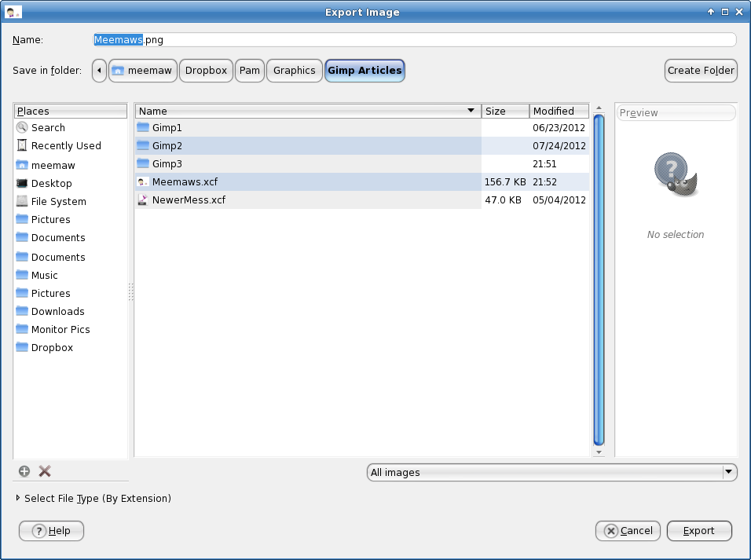Click the Music folder icon
Viewport: 751px width, 560px height.
tap(22, 275)
